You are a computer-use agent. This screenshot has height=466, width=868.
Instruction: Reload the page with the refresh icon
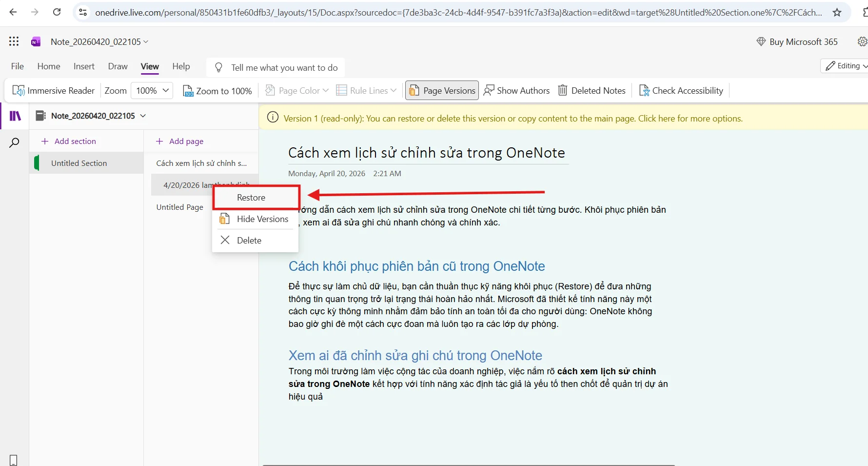tap(57, 12)
